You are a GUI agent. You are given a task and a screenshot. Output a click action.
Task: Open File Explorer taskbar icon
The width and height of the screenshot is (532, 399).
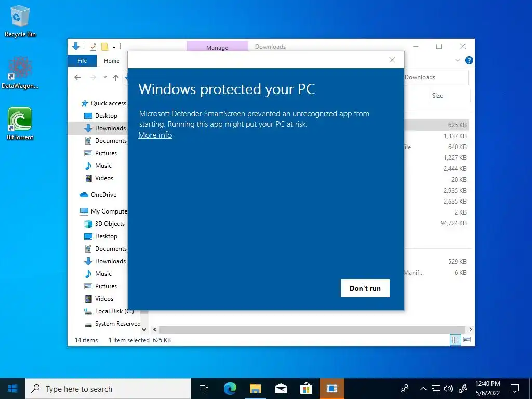click(x=256, y=389)
